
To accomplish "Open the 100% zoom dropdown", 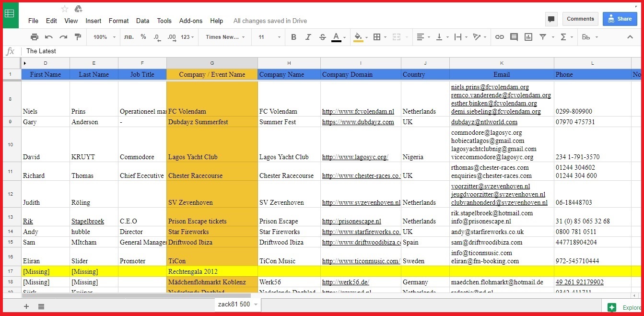I will coord(104,37).
